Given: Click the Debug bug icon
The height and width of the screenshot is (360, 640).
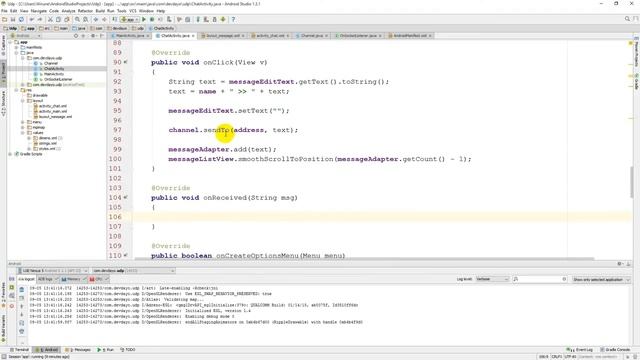Looking at the screenshot, I should [152, 19].
